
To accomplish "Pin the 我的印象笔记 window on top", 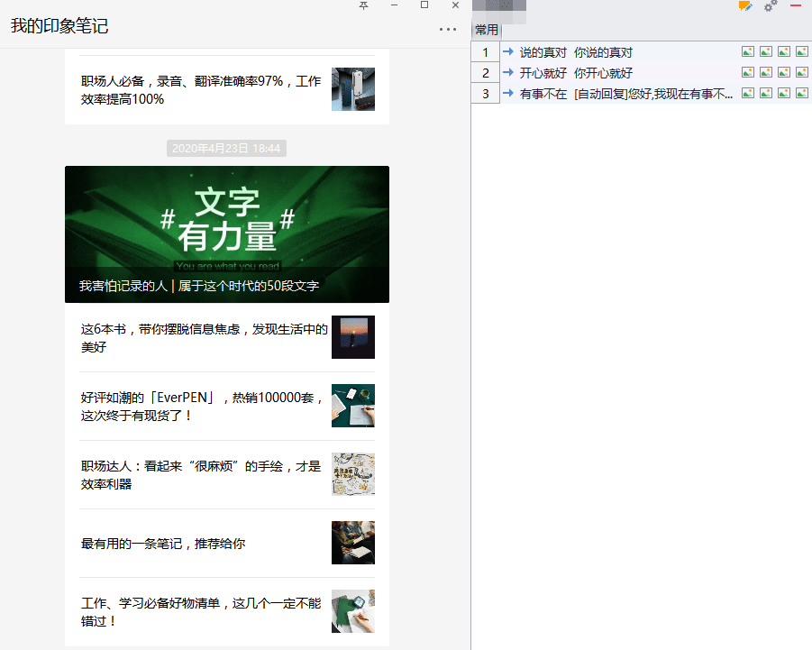I will (363, 5).
